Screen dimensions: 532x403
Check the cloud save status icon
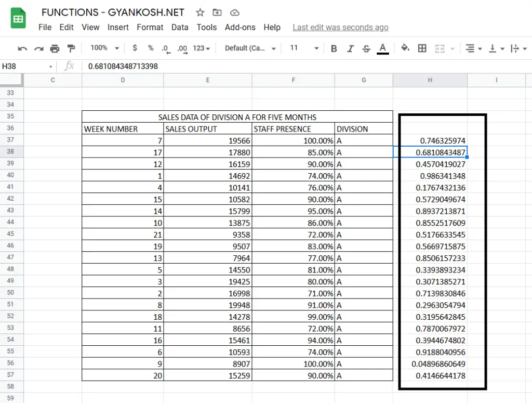(235, 12)
